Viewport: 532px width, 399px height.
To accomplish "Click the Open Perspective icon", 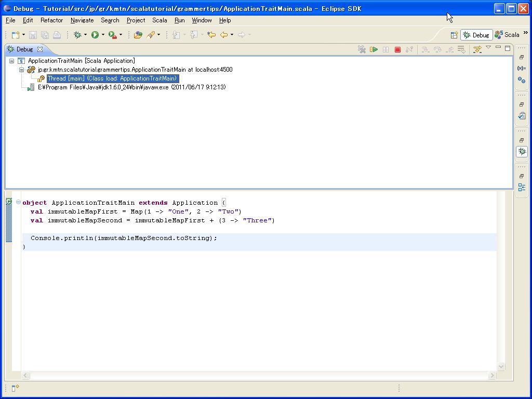I will point(454,35).
